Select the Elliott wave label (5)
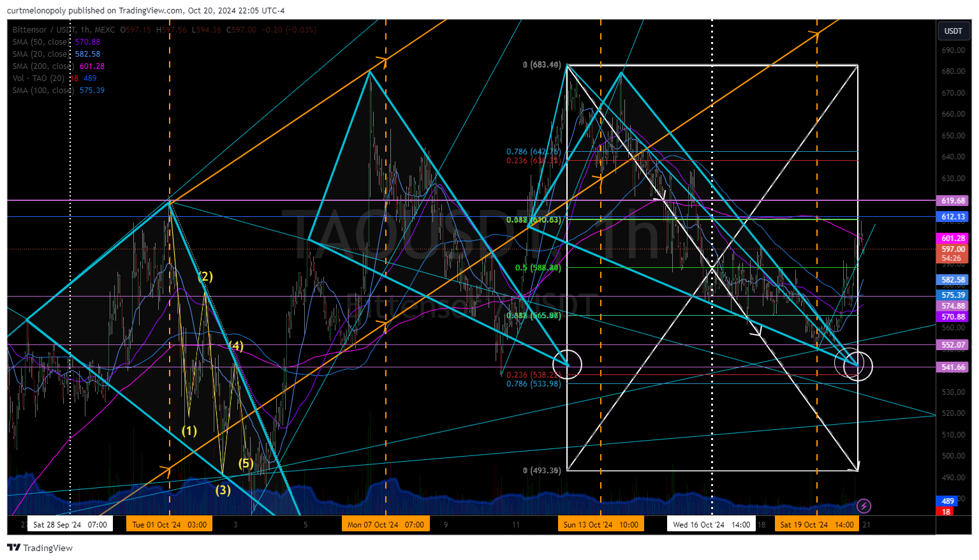979x560 pixels. coord(246,464)
